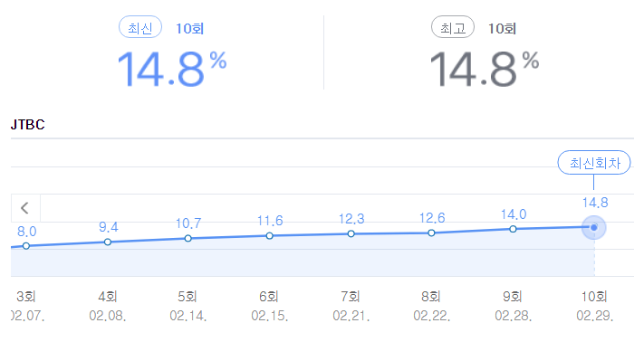Screen dimensions: 644x342
Task: Click the 4회 axis label
Action: [x=108, y=296]
